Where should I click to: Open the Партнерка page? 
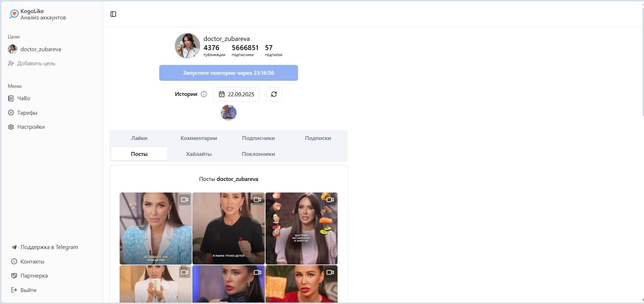pyautogui.click(x=29, y=276)
